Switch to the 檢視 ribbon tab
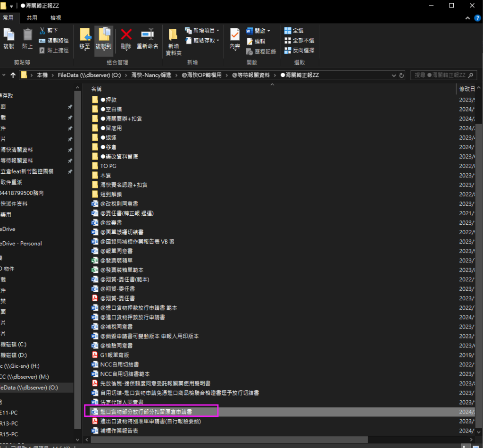Screen dimensions: 483x448 point(56,18)
